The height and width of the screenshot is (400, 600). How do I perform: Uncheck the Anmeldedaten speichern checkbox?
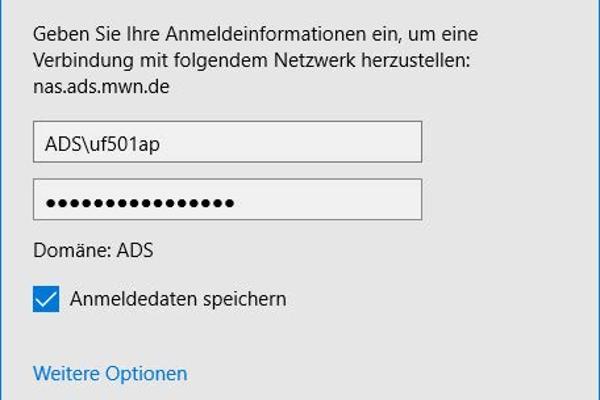tap(46, 298)
